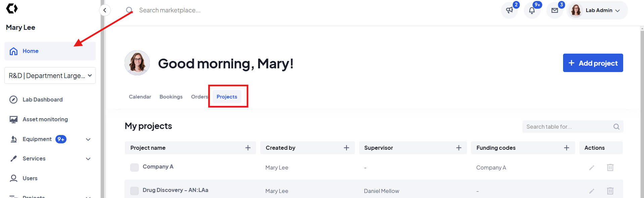Viewport: 644px width, 198px height.
Task: Expand the Services submenu
Action: coord(88,159)
